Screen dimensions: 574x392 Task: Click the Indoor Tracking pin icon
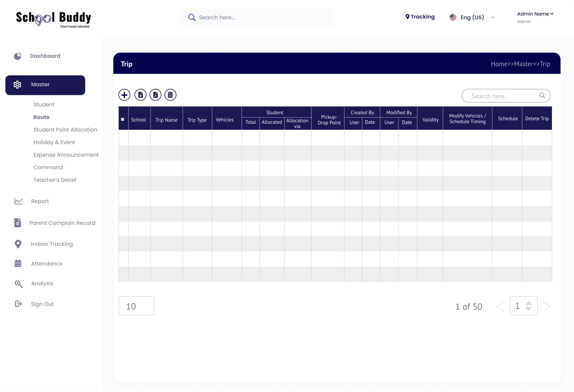click(x=18, y=244)
